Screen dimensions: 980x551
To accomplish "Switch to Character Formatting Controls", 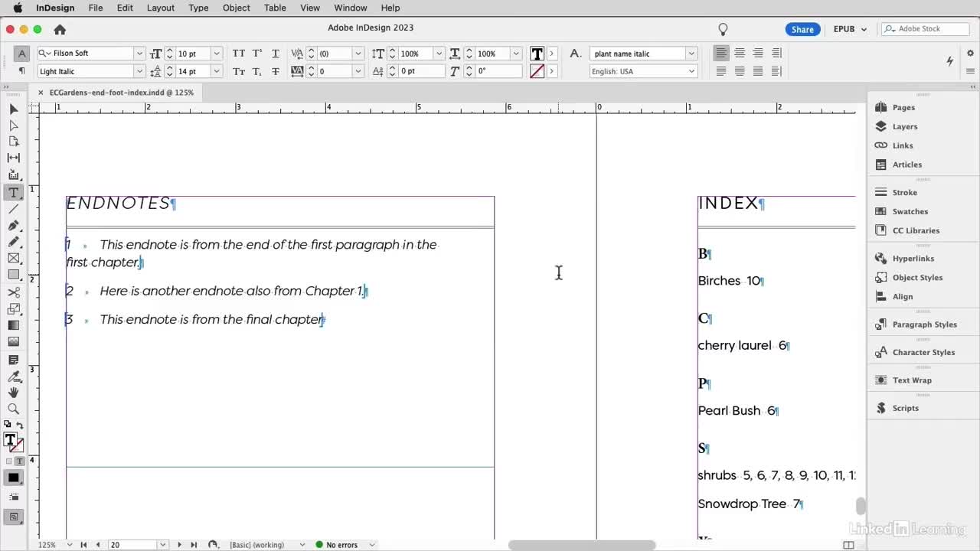I will 21,54.
